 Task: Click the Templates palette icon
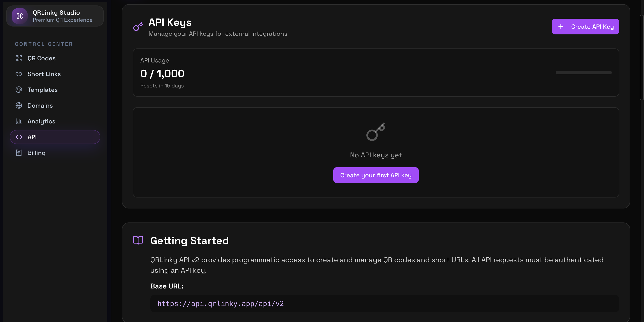(19, 89)
